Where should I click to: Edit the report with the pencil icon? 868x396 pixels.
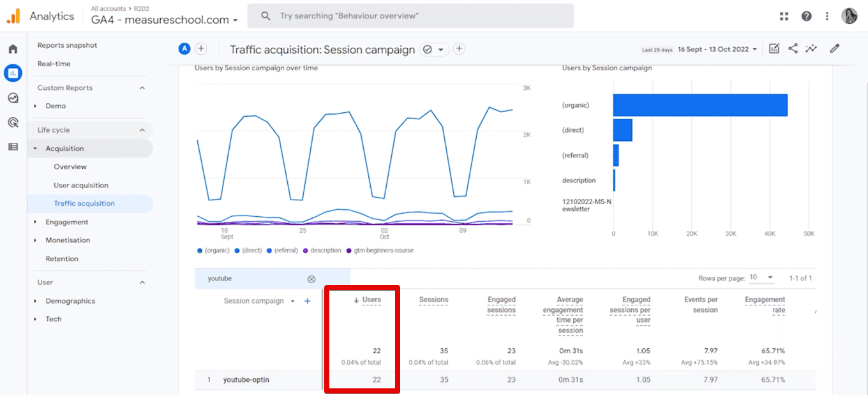pyautogui.click(x=834, y=48)
